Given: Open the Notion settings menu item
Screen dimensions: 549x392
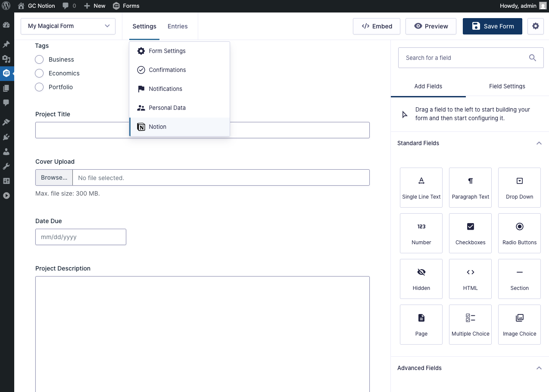Looking at the screenshot, I should (x=180, y=127).
